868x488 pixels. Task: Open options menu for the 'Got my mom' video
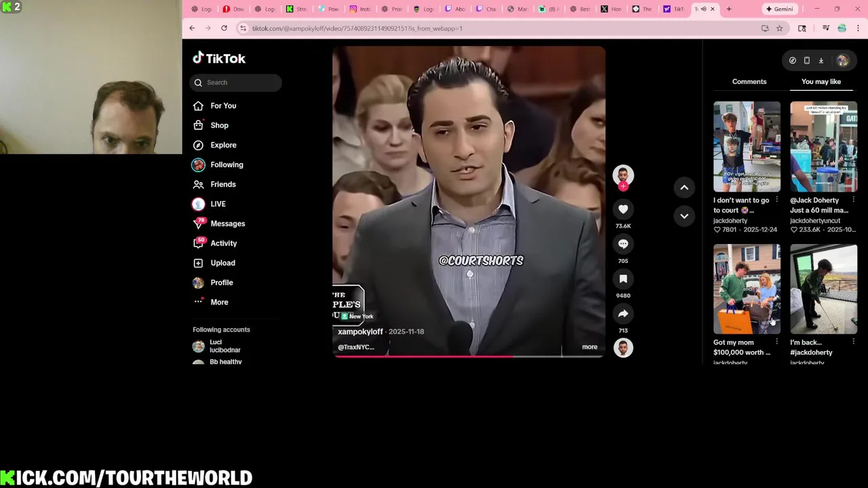click(x=776, y=342)
